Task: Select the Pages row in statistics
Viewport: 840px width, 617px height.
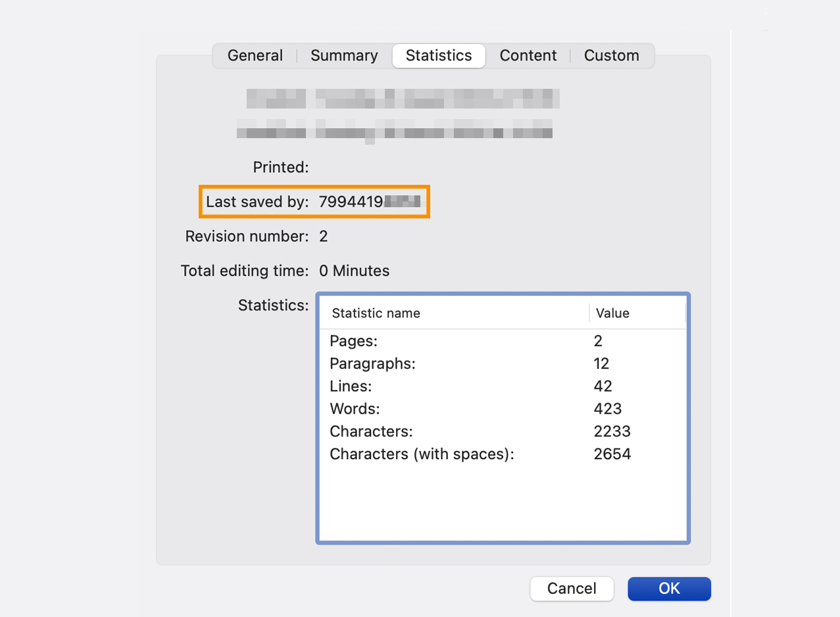Action: (x=460, y=341)
